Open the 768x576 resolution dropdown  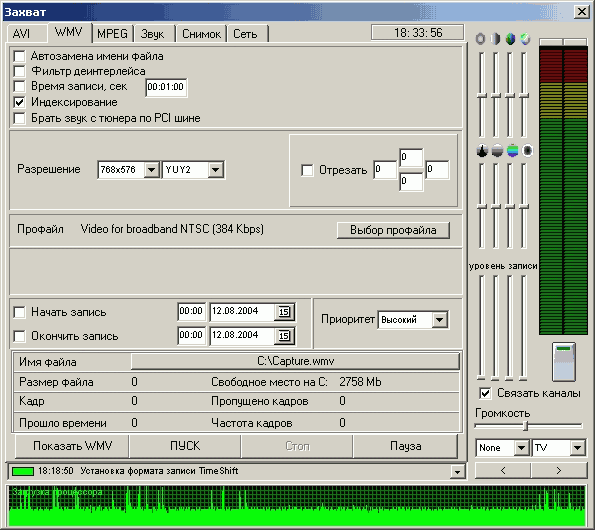151,170
